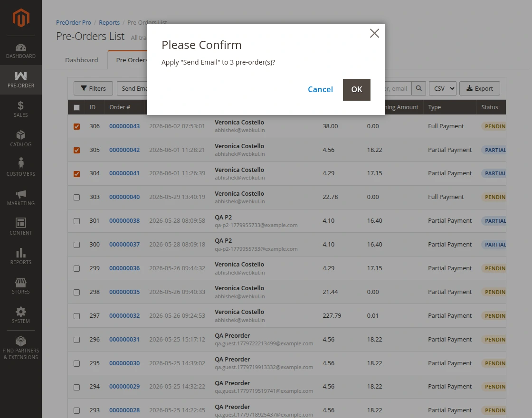This screenshot has height=418, width=532.
Task: Check the checkbox for ID 297
Action: (76, 316)
